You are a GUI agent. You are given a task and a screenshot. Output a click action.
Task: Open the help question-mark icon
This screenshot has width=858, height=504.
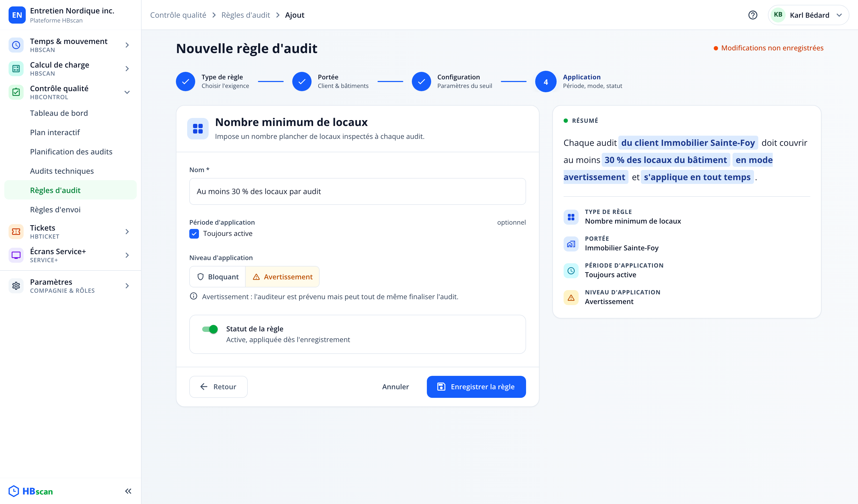[752, 15]
